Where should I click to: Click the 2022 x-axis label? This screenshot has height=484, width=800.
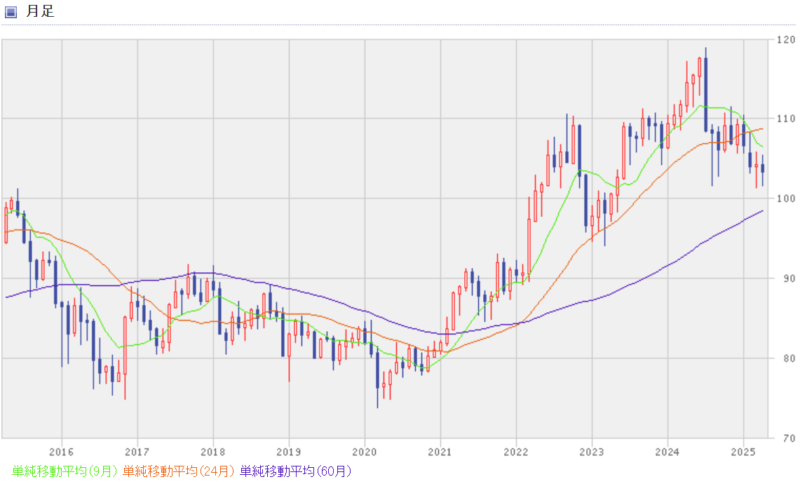tap(516, 452)
